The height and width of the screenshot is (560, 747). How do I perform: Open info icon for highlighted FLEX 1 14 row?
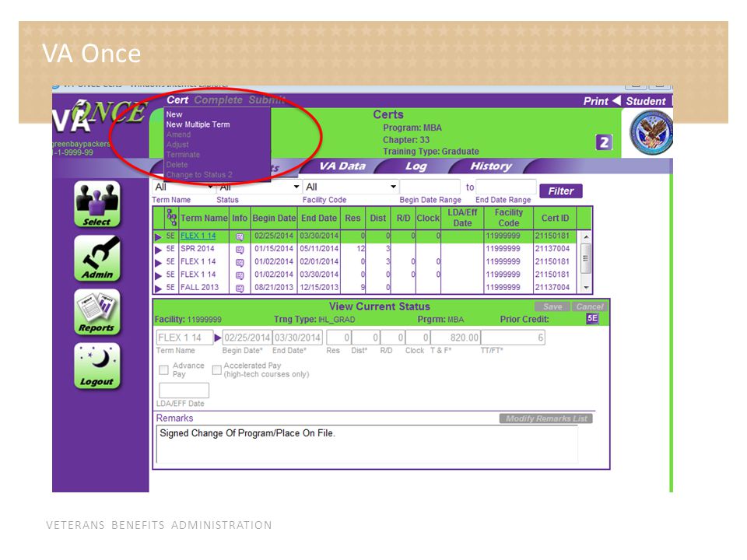[x=240, y=236]
